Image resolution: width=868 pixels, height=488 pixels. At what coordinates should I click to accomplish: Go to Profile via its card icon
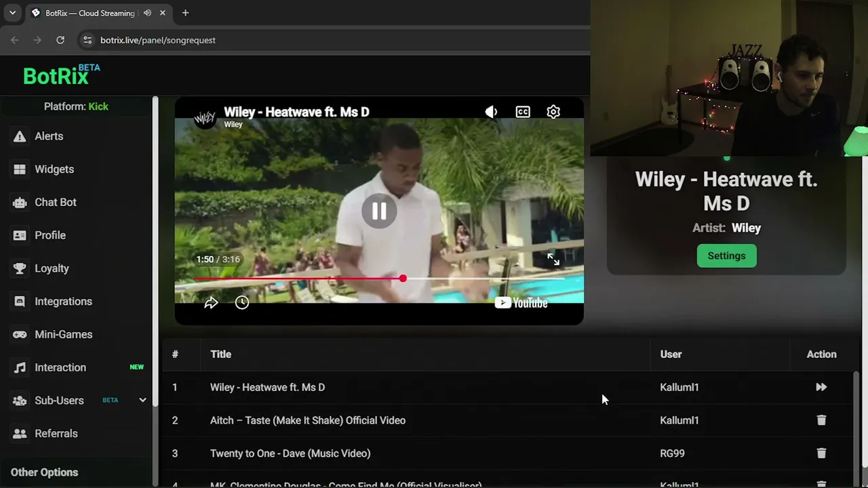point(20,235)
